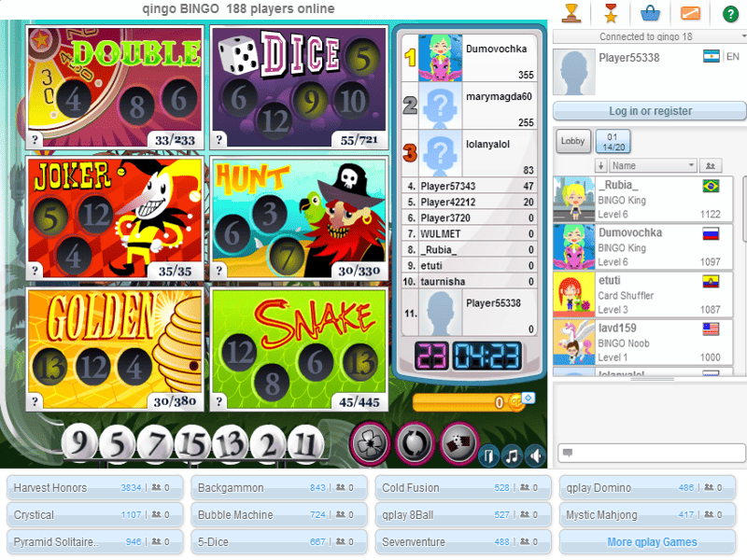
Task: Click help question mark on Dice card
Action: 218,139
